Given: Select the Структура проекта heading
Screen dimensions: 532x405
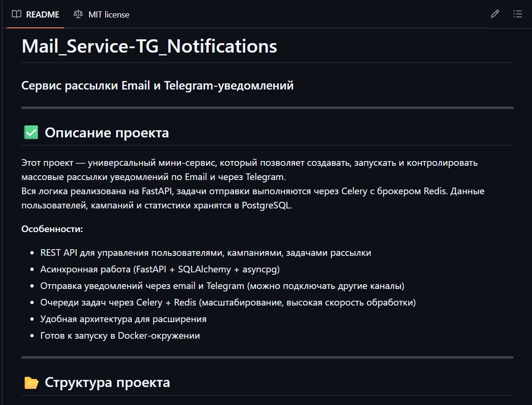Looking at the screenshot, I should (106, 382).
